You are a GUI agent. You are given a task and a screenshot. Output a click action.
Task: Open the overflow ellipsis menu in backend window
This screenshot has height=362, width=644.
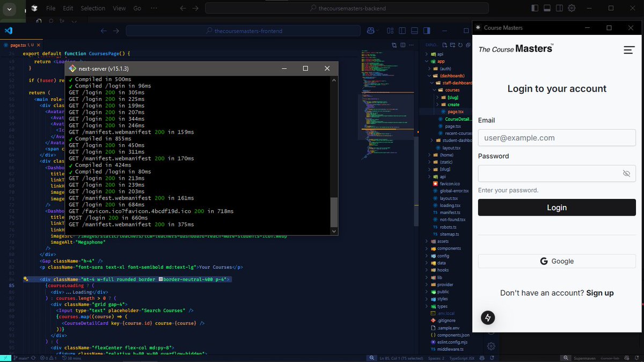point(154,8)
